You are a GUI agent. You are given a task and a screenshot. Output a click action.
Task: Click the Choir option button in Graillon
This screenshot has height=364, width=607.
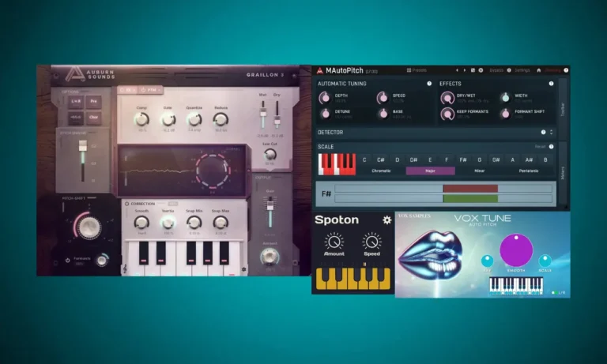[x=94, y=117]
